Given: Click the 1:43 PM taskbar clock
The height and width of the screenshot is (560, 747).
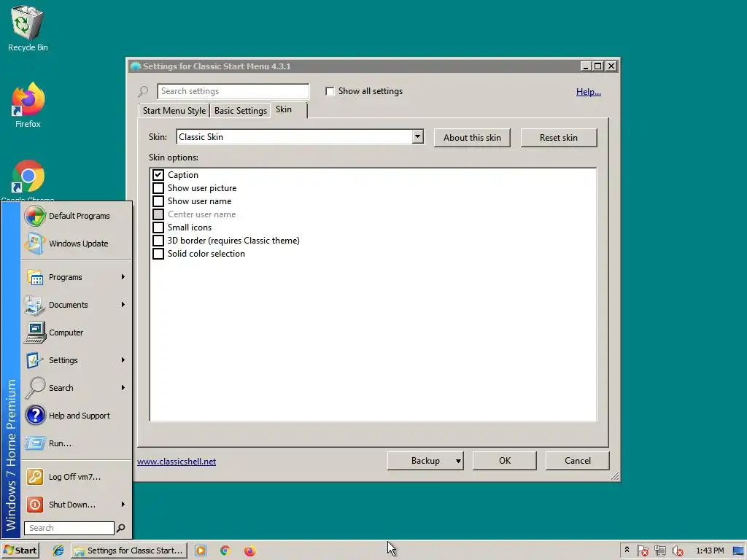Looking at the screenshot, I should pos(709,551).
